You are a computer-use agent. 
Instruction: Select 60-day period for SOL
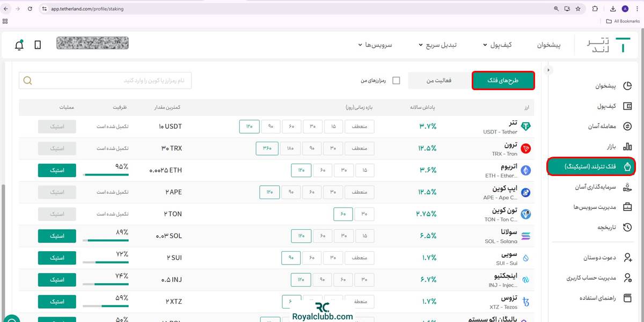pyautogui.click(x=323, y=236)
